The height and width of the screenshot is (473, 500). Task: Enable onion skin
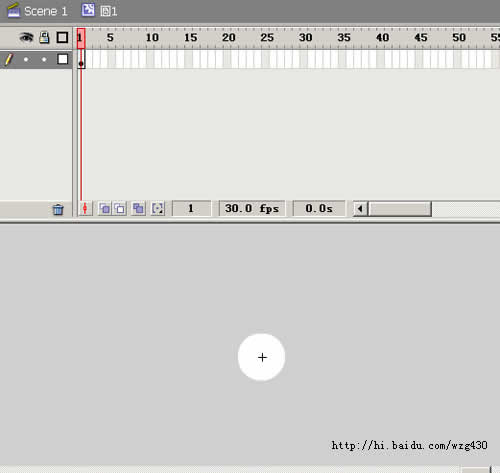(105, 209)
